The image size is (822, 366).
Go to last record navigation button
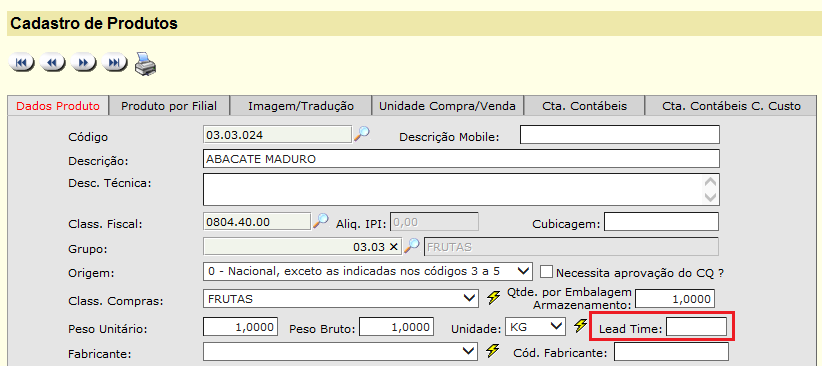[115, 63]
